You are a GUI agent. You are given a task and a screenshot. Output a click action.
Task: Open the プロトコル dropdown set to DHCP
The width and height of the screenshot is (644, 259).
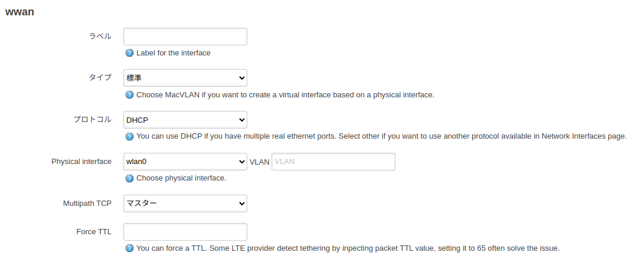185,120
